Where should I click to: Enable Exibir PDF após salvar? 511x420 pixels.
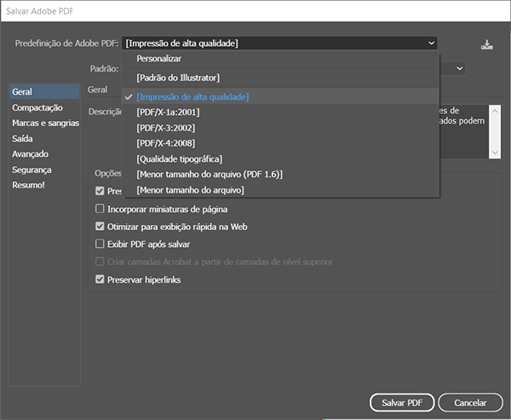point(100,244)
